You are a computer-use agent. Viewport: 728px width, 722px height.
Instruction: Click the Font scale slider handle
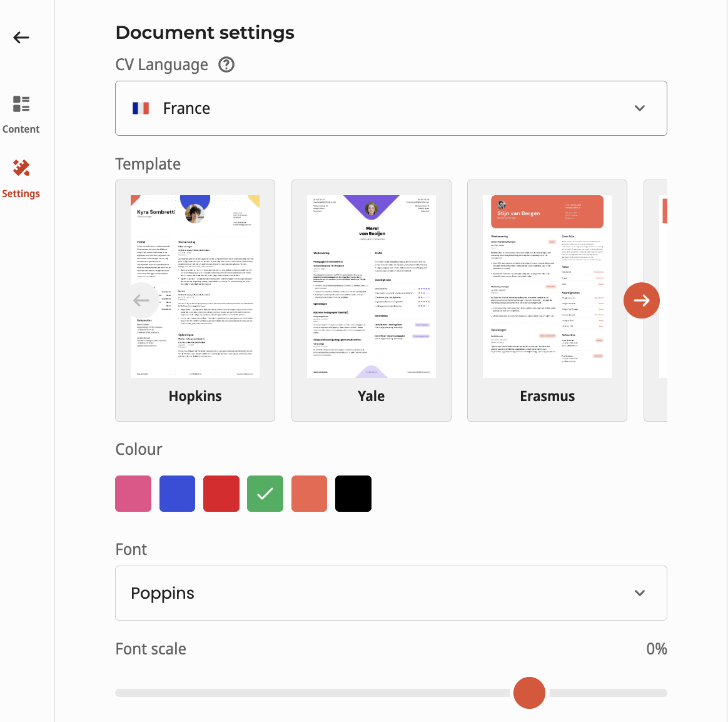tap(529, 693)
